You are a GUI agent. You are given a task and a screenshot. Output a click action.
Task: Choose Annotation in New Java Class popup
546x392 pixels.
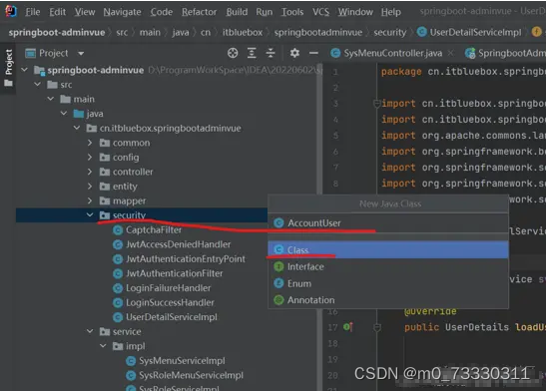point(388,300)
